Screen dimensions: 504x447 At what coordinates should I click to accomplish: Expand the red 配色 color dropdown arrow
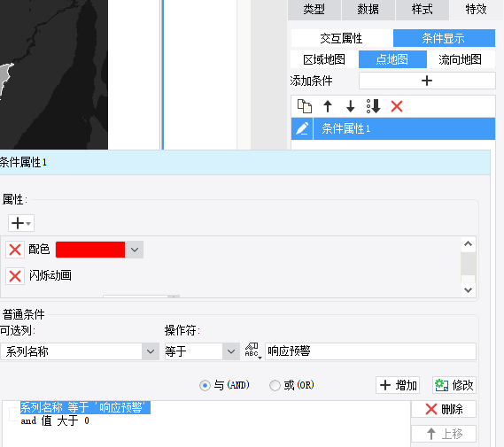[135, 250]
